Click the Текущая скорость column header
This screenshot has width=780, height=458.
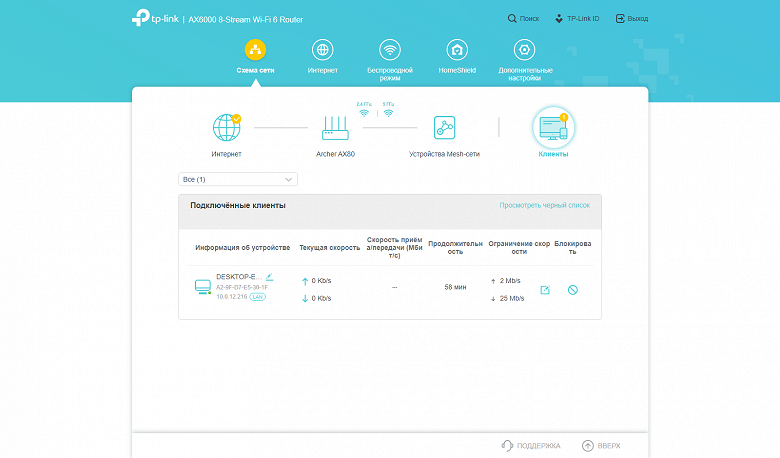329,247
